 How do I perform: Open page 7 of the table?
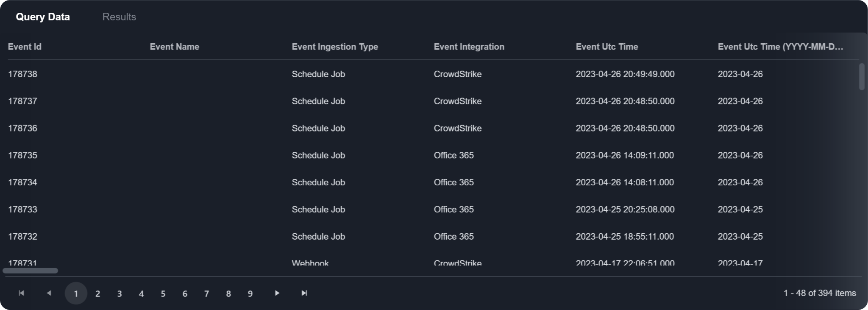pyautogui.click(x=206, y=293)
